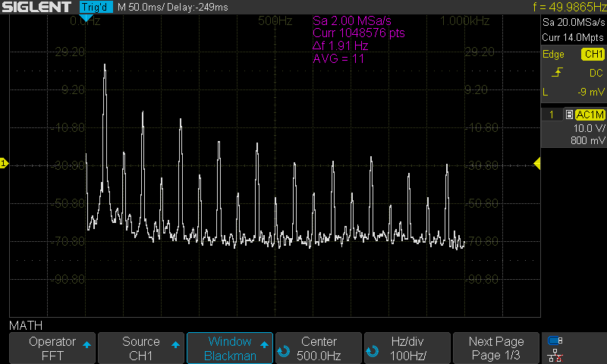Click the rising edge trigger slope icon
607x364 pixels.
557,72
